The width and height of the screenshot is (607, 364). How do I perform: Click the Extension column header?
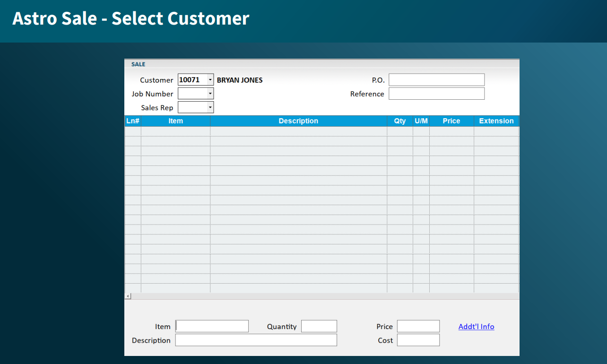tap(496, 121)
